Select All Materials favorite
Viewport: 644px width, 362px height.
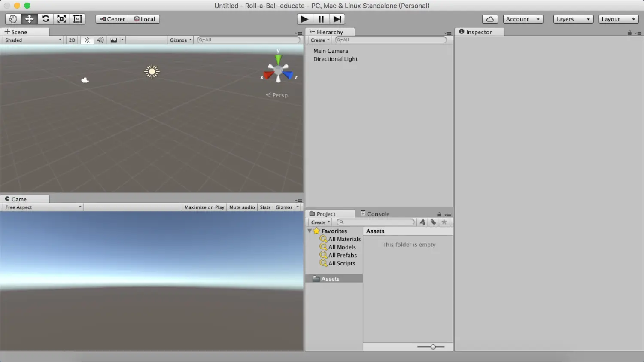tap(340, 239)
